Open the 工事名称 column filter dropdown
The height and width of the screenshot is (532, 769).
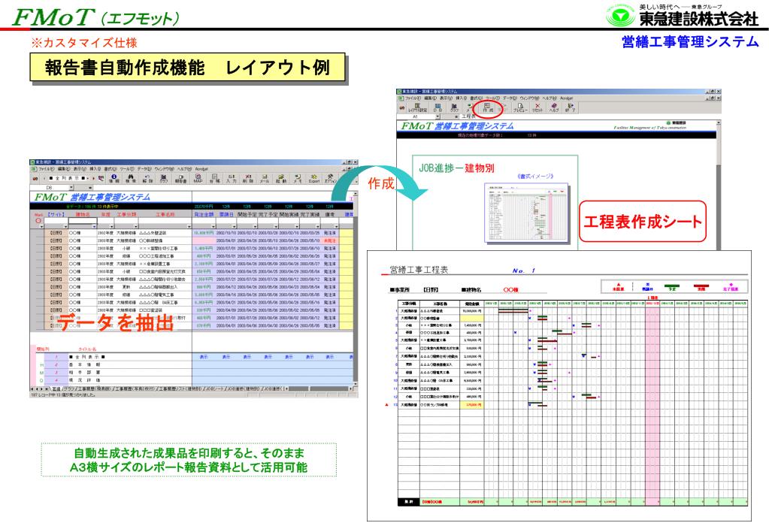189,226
